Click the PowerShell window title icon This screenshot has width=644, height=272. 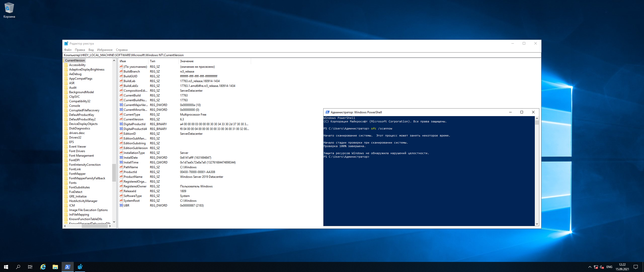pos(327,112)
